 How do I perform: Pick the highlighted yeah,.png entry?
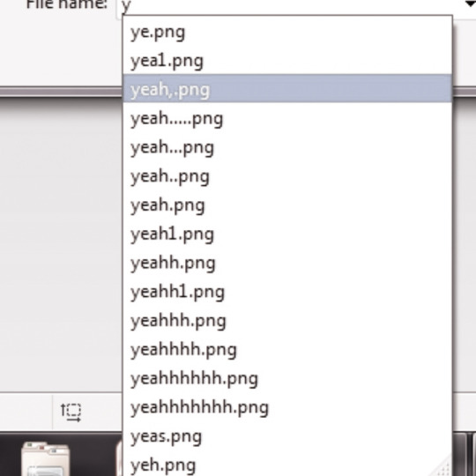(287, 89)
